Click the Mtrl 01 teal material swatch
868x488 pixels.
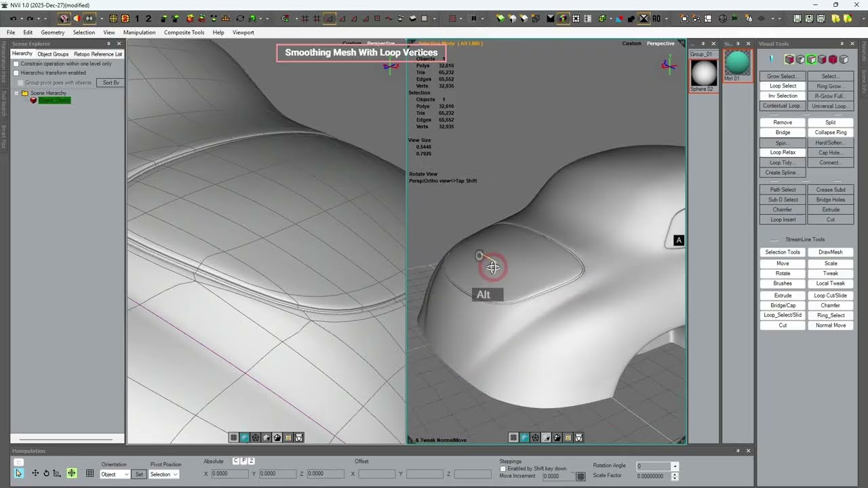[738, 63]
